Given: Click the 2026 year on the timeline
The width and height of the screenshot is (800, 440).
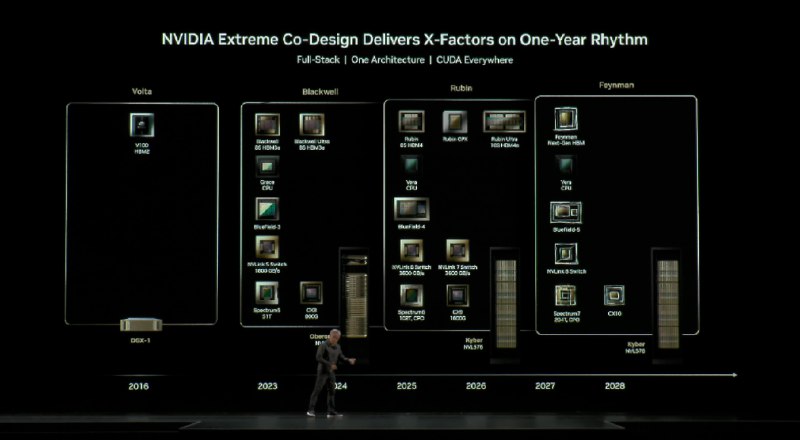Looking at the screenshot, I should 476,386.
